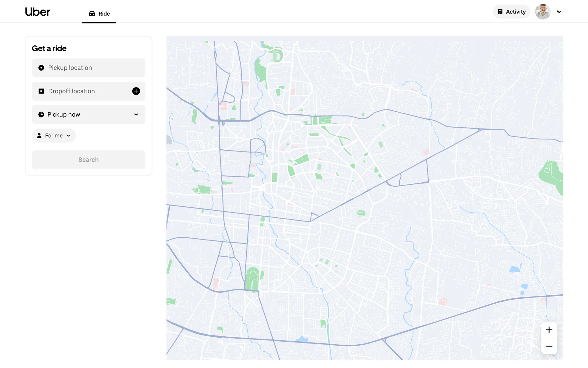Click the clock icon beside Pickup now
This screenshot has height=368, width=588.
pyautogui.click(x=41, y=114)
